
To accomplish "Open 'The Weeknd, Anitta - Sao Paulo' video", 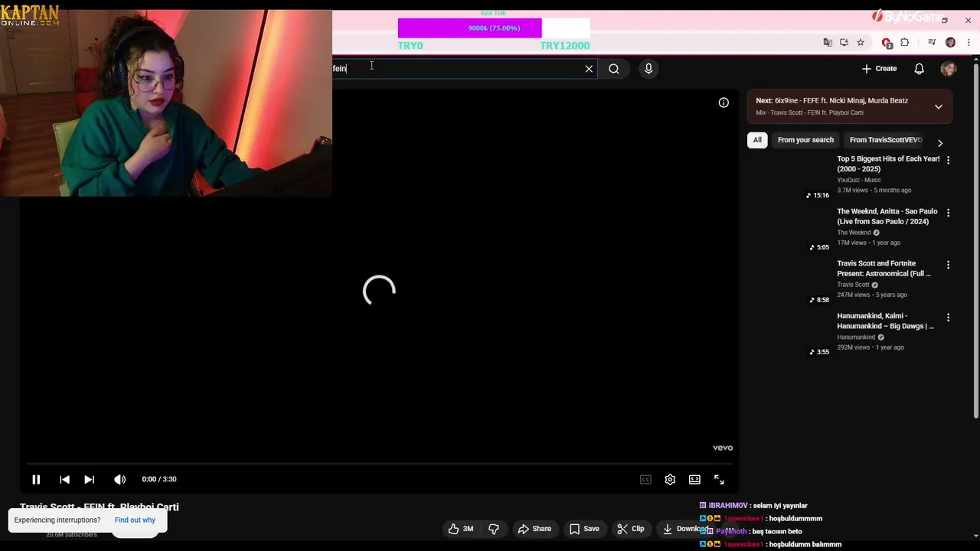I will coord(887,217).
